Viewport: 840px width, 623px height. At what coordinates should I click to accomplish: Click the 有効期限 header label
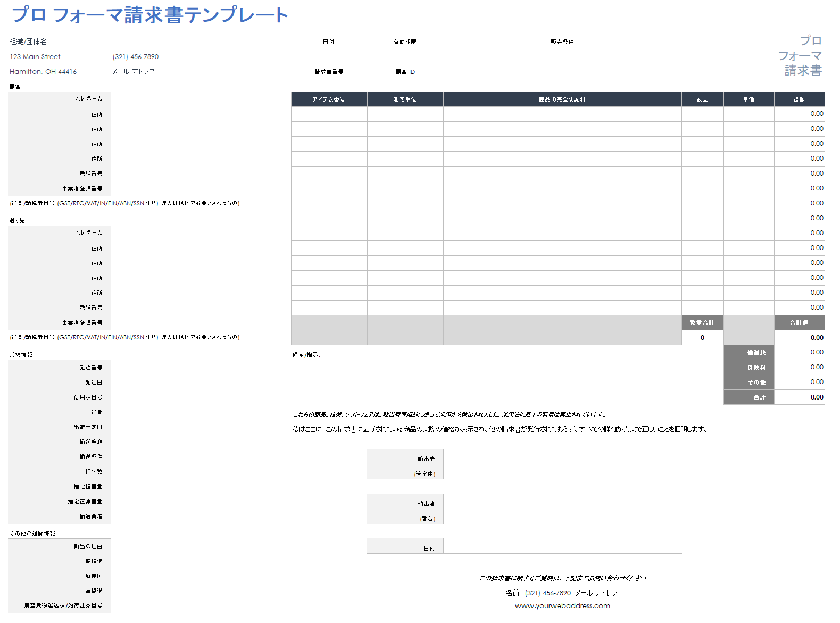405,41
